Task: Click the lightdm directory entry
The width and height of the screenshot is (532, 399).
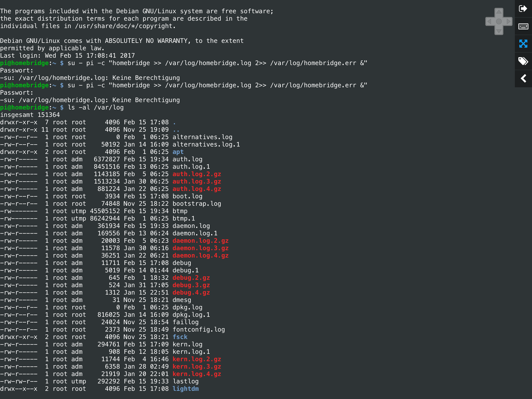Action: click(x=186, y=389)
